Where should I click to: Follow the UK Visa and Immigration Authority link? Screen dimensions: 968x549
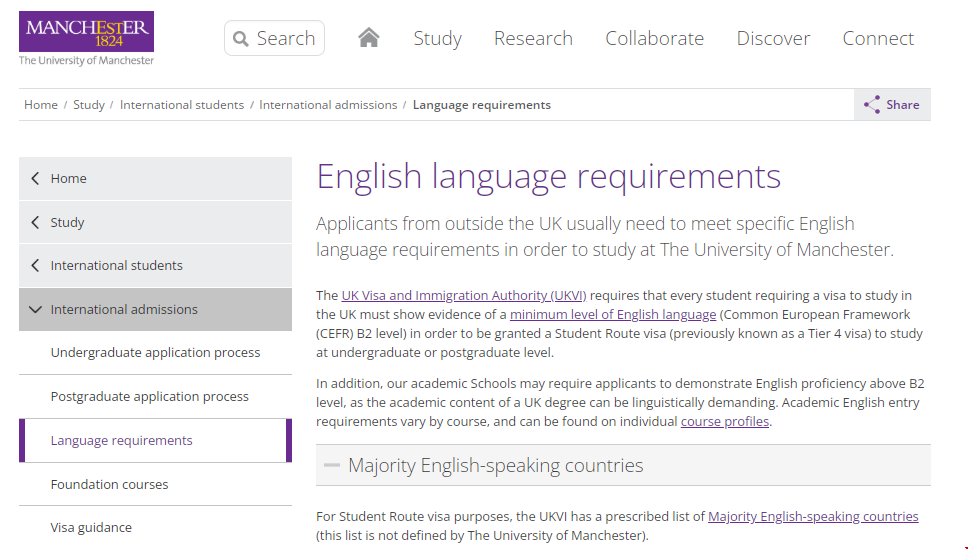pyautogui.click(x=463, y=295)
